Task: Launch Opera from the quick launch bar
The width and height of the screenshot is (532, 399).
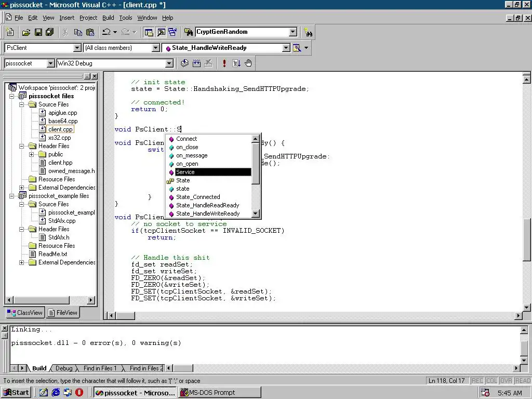Action: coord(79,393)
